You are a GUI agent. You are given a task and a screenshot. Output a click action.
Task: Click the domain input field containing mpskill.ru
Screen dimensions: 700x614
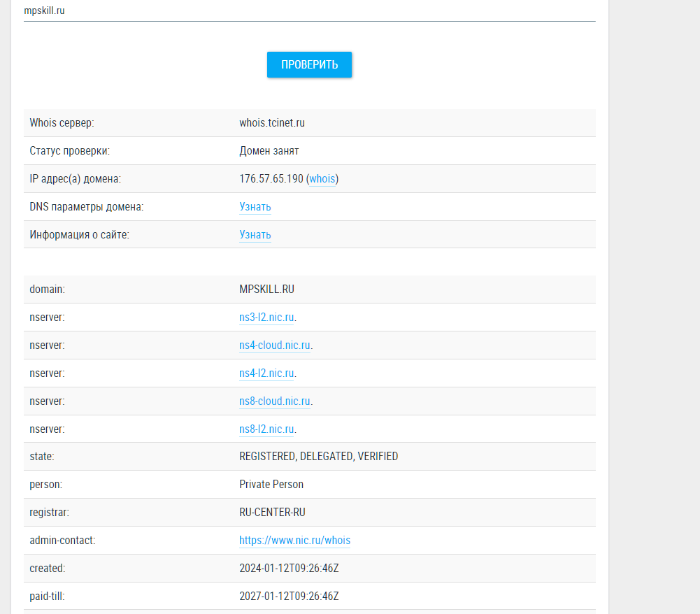309,11
